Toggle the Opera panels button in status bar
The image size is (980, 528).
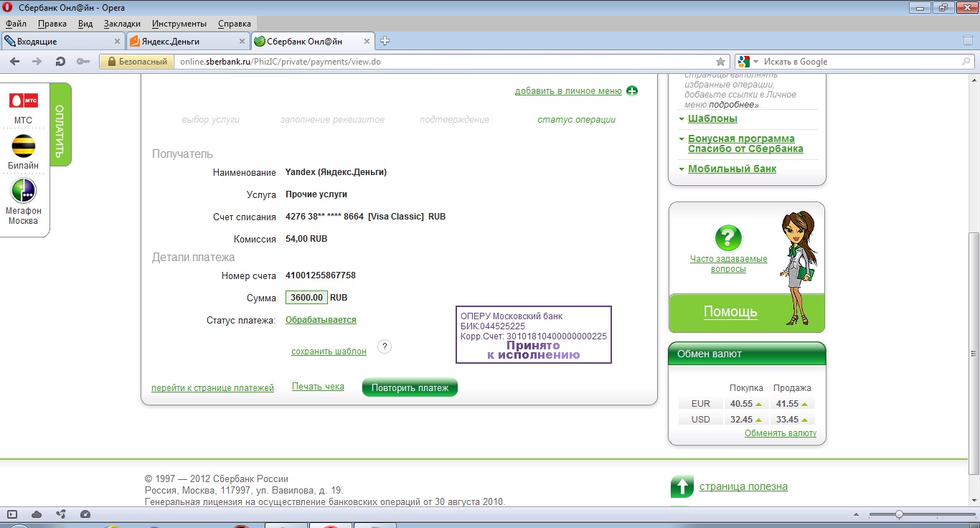pyautogui.click(x=12, y=514)
